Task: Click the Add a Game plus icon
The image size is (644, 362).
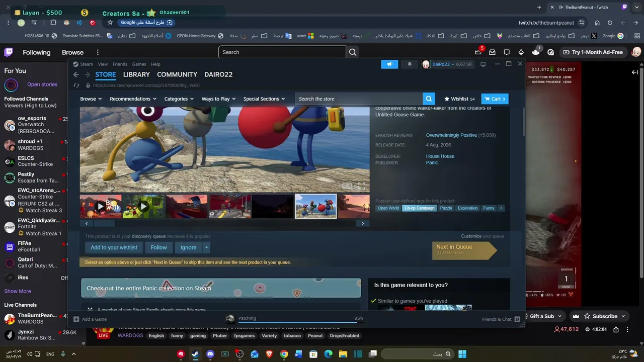Action: (x=76, y=319)
